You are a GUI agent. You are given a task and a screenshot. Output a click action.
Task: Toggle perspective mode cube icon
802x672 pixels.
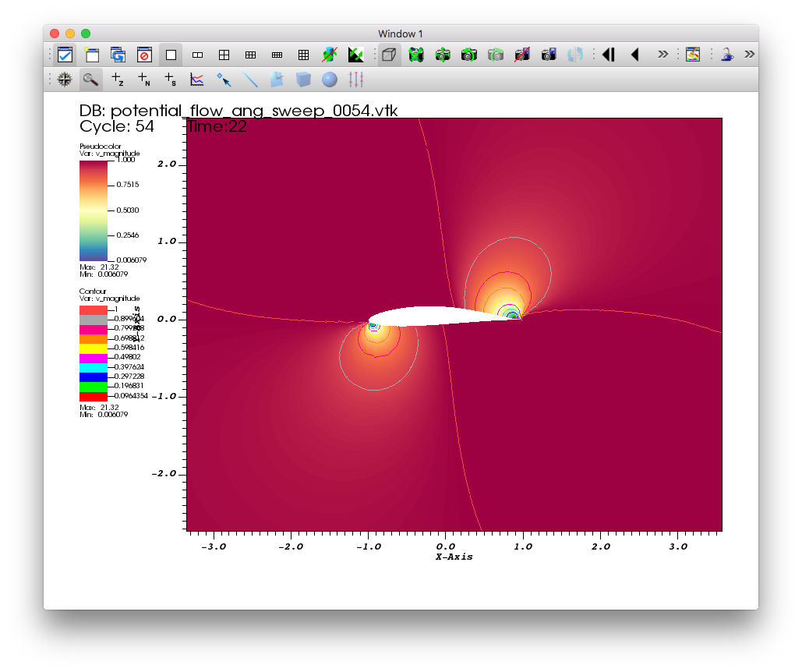(389, 55)
